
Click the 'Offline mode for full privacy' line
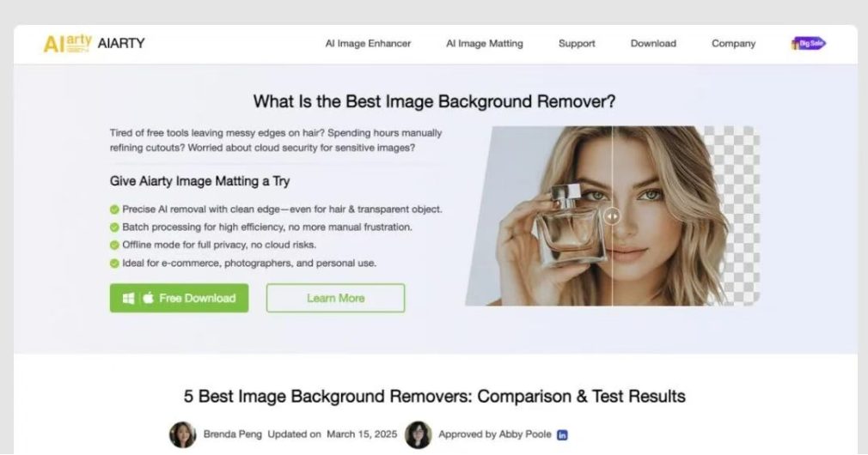click(219, 245)
